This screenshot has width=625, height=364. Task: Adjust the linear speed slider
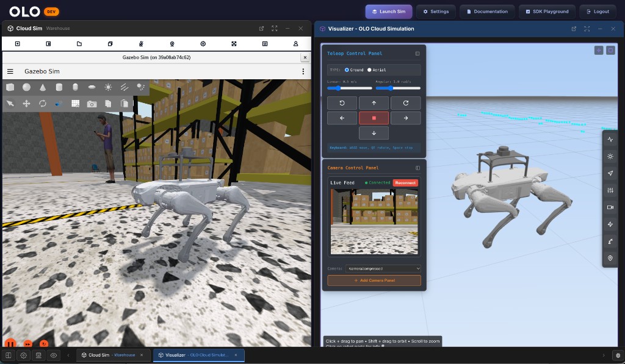(x=337, y=88)
